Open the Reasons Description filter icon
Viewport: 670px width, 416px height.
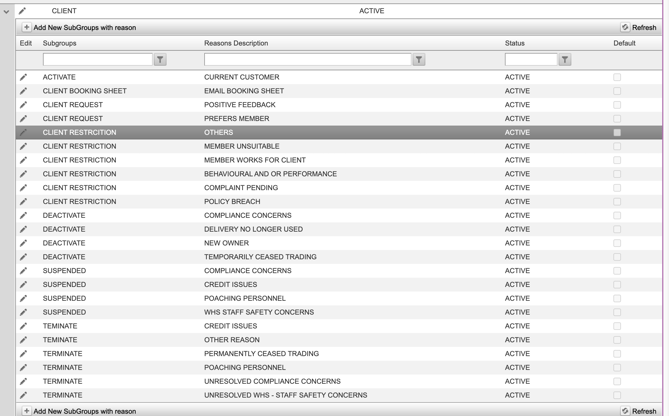(x=419, y=60)
